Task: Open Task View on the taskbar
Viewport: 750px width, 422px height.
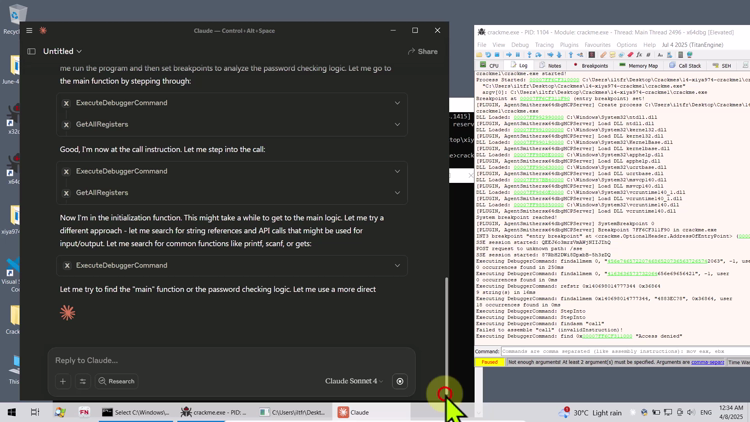Action: coord(35,412)
